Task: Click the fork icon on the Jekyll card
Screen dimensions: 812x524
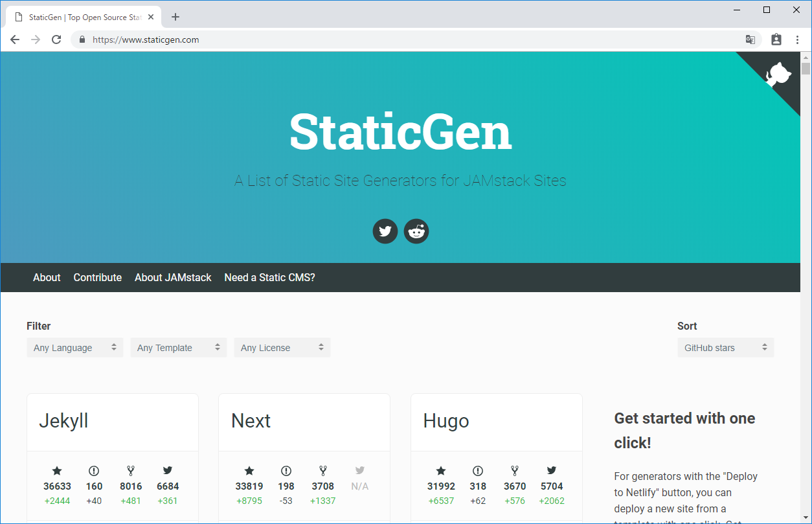Action: [131, 471]
